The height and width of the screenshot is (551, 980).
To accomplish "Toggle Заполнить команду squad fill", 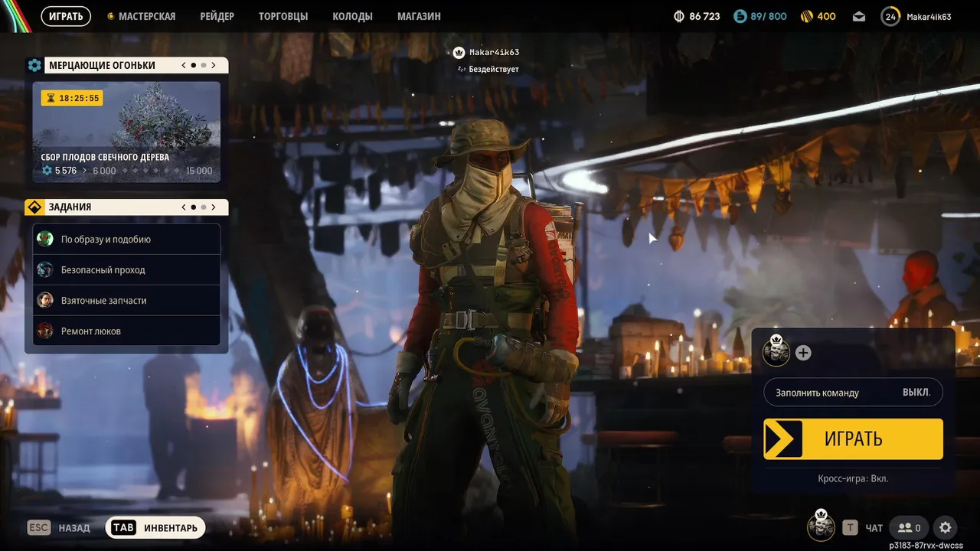I will tap(853, 392).
